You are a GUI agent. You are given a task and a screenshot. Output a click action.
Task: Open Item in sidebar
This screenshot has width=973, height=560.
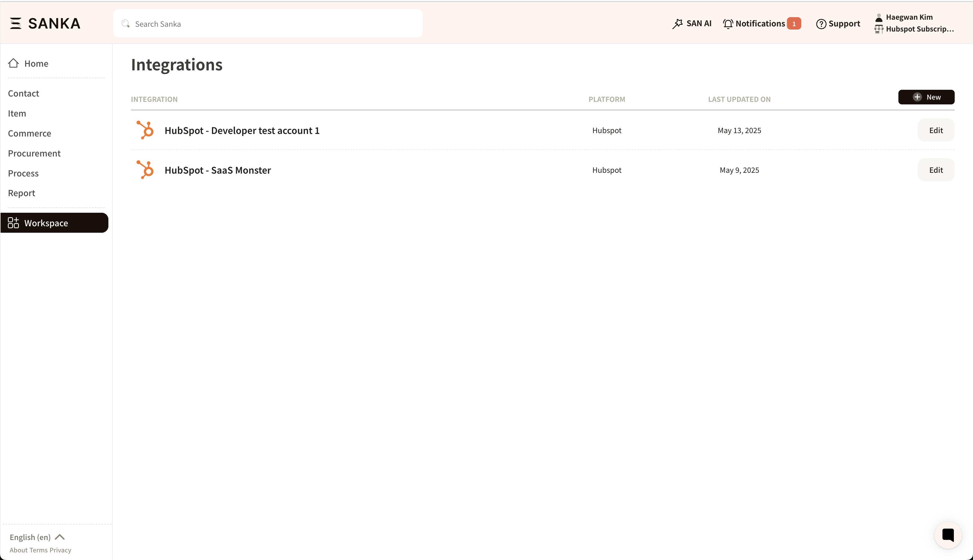[x=17, y=113]
